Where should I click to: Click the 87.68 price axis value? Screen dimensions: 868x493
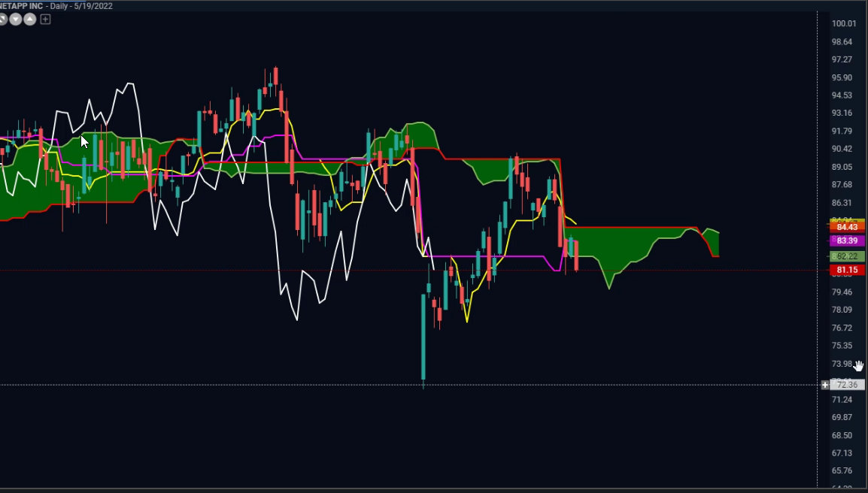(x=842, y=185)
